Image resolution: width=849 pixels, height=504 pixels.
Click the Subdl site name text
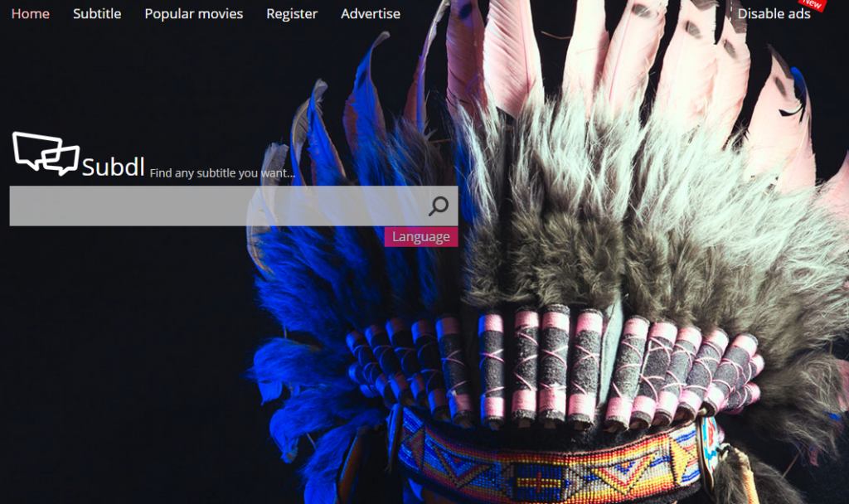tap(114, 167)
